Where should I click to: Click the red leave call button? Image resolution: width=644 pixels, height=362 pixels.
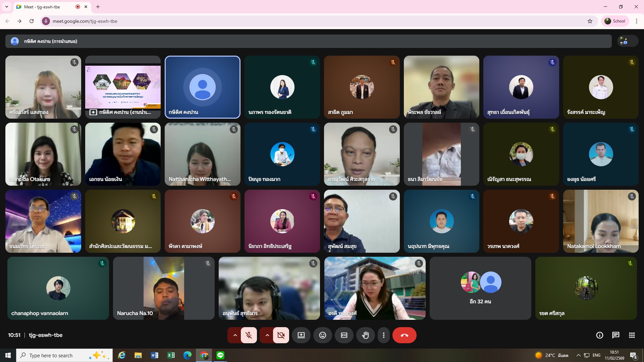404,335
